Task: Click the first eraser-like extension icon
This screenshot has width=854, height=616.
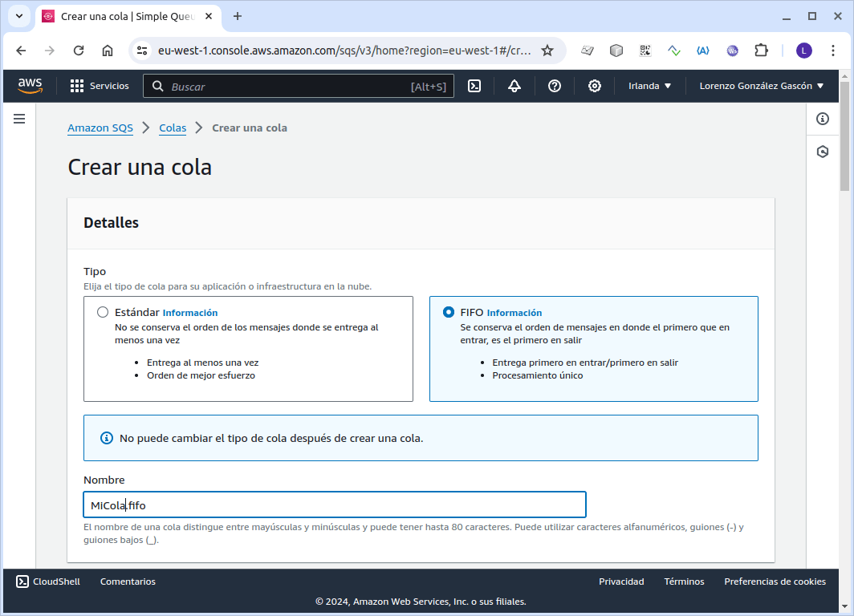Action: click(x=588, y=51)
